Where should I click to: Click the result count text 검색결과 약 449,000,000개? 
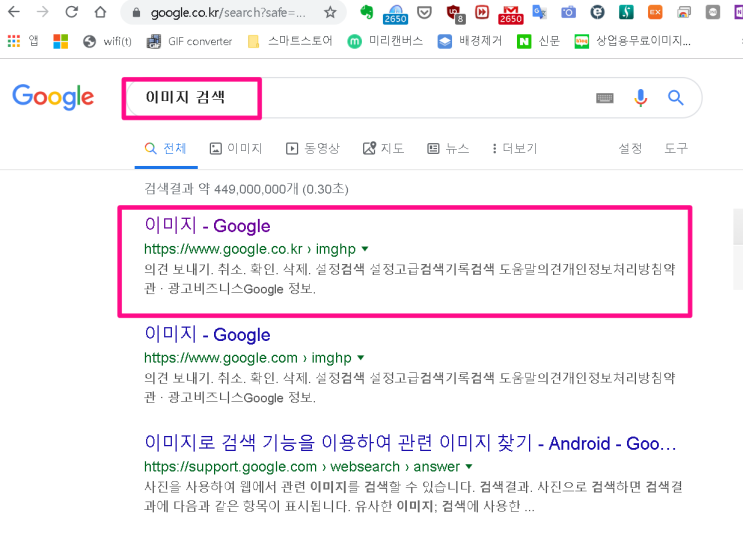click(x=246, y=189)
